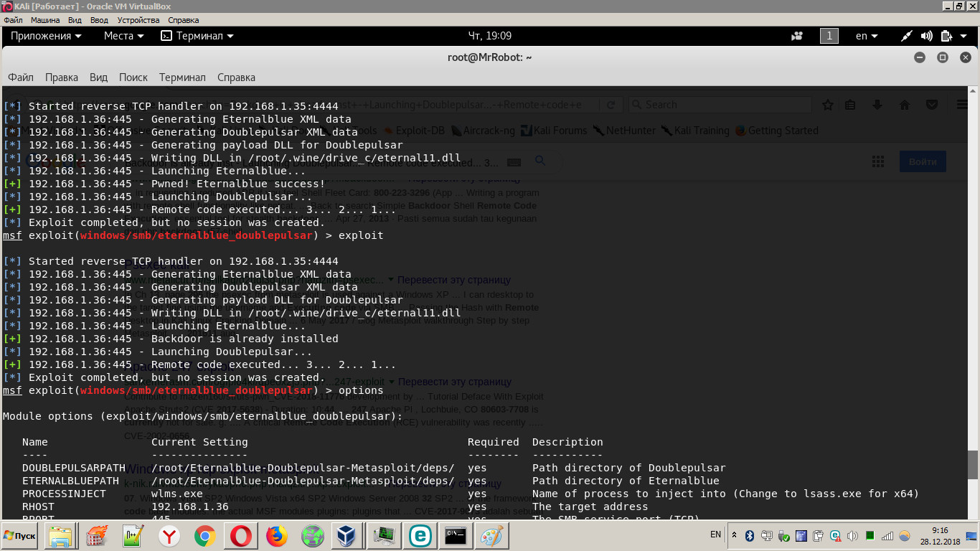Image resolution: width=980 pixels, height=551 pixels.
Task: Open VirtualBox Устройства menu
Action: (x=138, y=20)
